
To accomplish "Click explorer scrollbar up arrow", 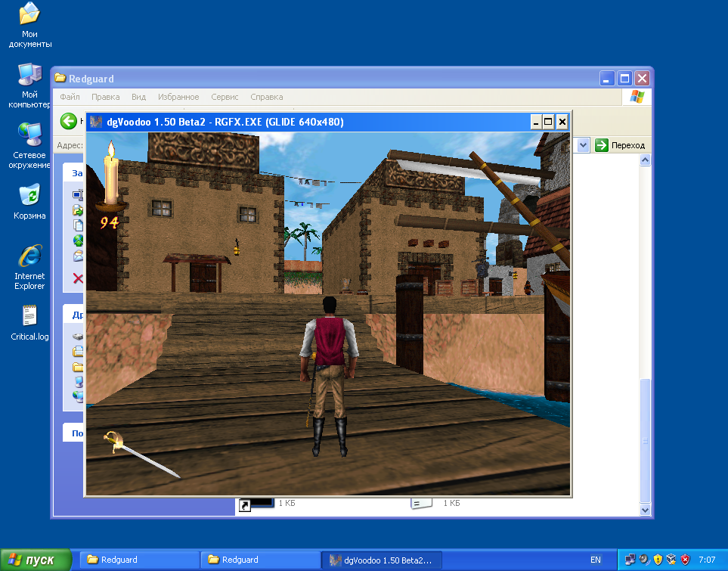I will coord(645,160).
